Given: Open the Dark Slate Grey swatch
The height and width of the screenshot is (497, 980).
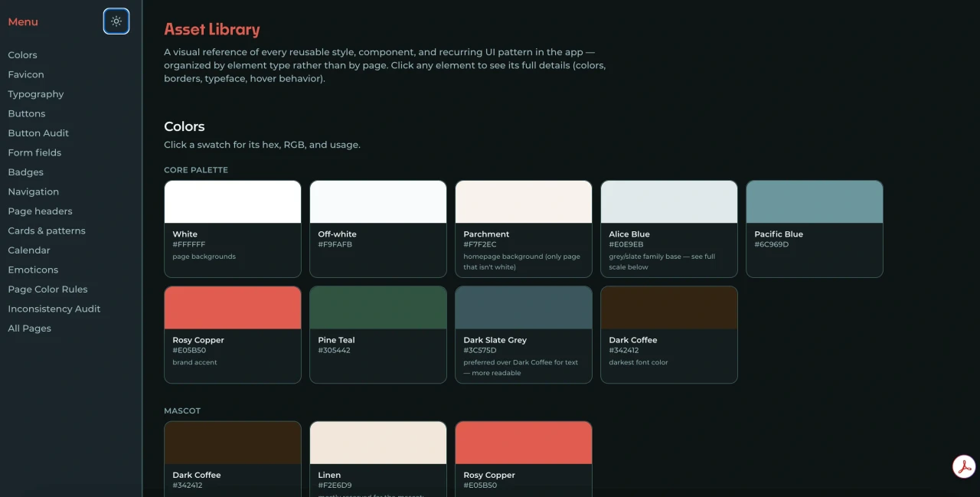Looking at the screenshot, I should tap(524, 335).
